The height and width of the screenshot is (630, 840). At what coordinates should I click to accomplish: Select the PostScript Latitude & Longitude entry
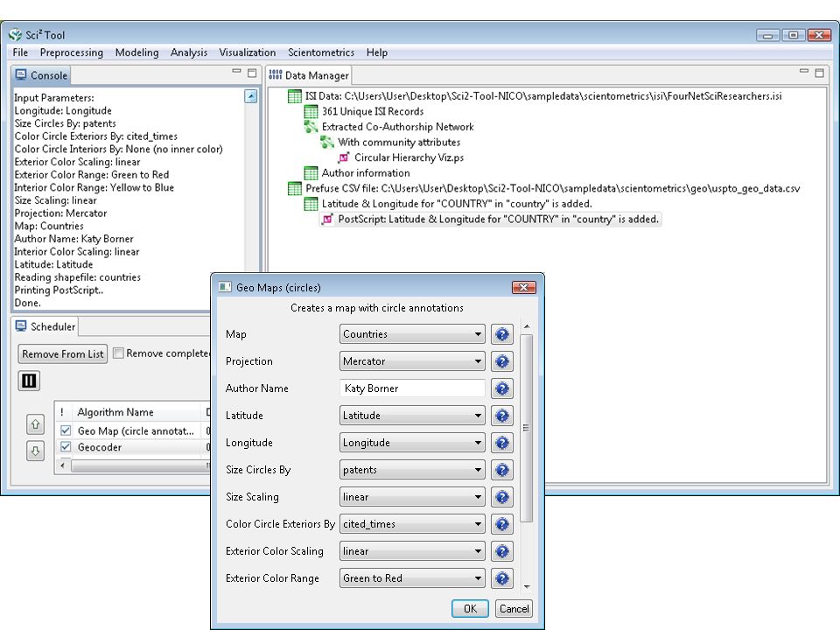point(490,220)
